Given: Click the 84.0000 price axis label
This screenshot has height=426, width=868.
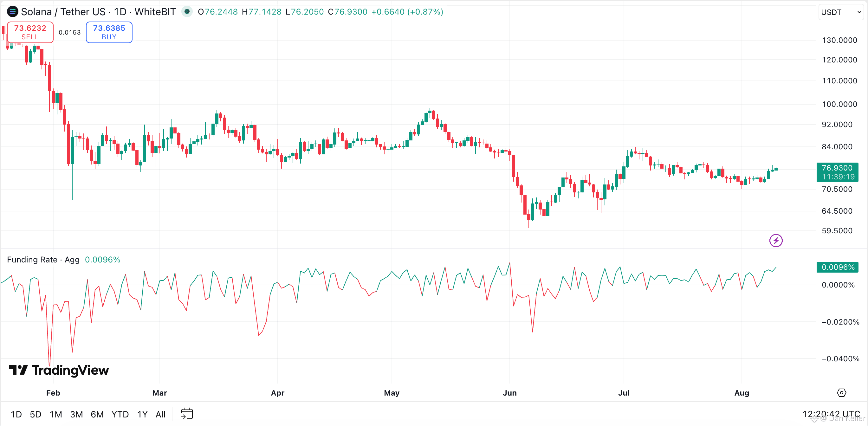Looking at the screenshot, I should [x=837, y=147].
